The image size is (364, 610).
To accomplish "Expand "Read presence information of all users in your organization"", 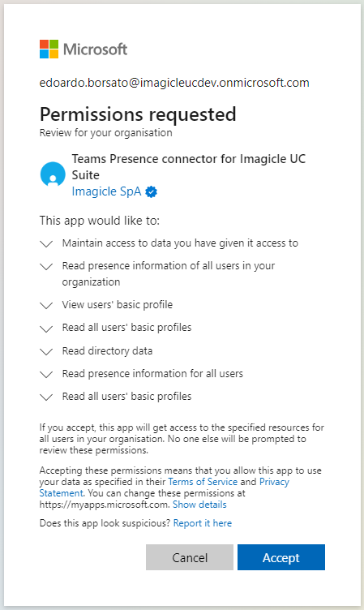I will click(x=46, y=267).
